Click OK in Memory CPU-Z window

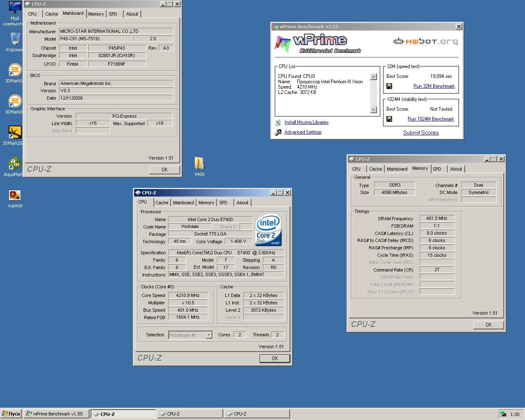[x=488, y=324]
